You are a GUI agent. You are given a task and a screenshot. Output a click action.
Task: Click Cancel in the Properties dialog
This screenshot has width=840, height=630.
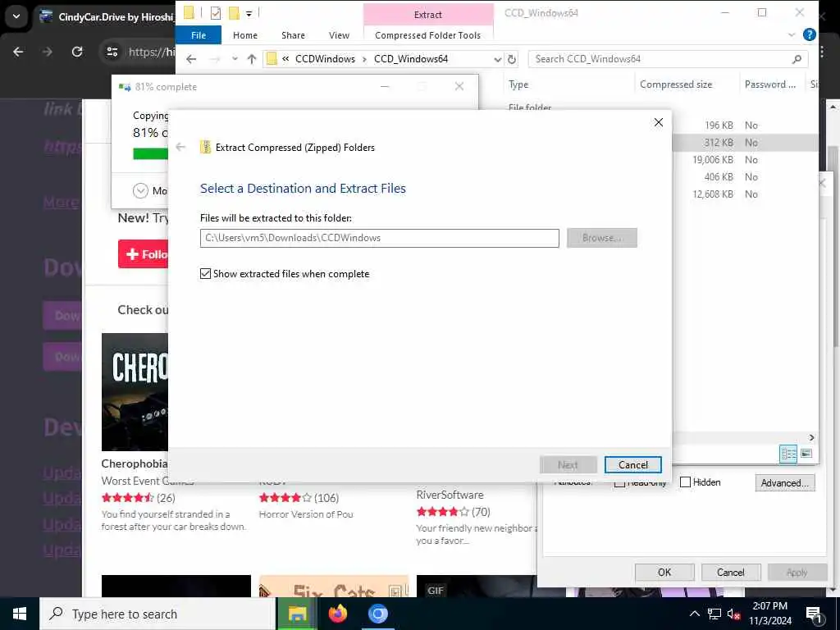[x=731, y=572]
